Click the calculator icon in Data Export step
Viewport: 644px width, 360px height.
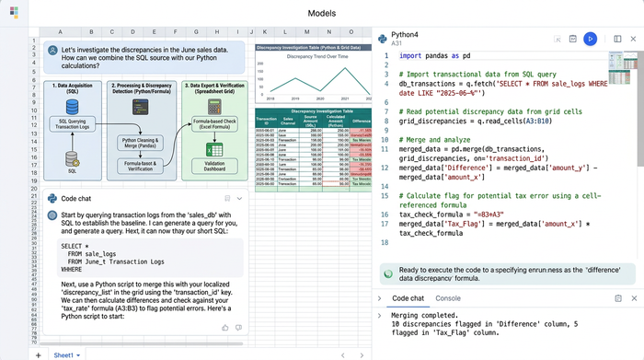tap(214, 107)
